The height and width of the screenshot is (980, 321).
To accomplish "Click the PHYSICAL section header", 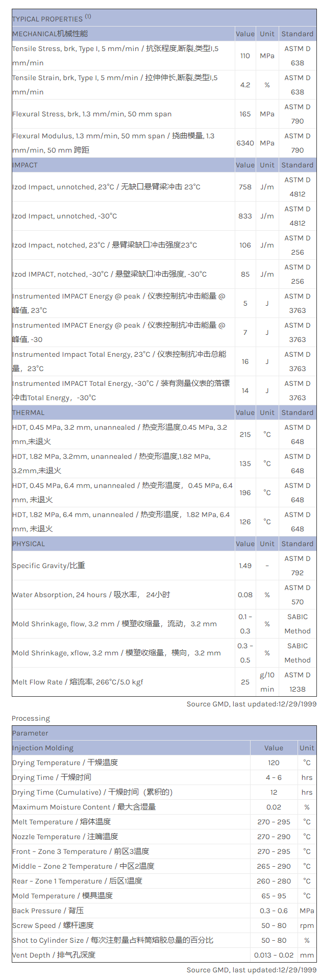I will click(29, 544).
